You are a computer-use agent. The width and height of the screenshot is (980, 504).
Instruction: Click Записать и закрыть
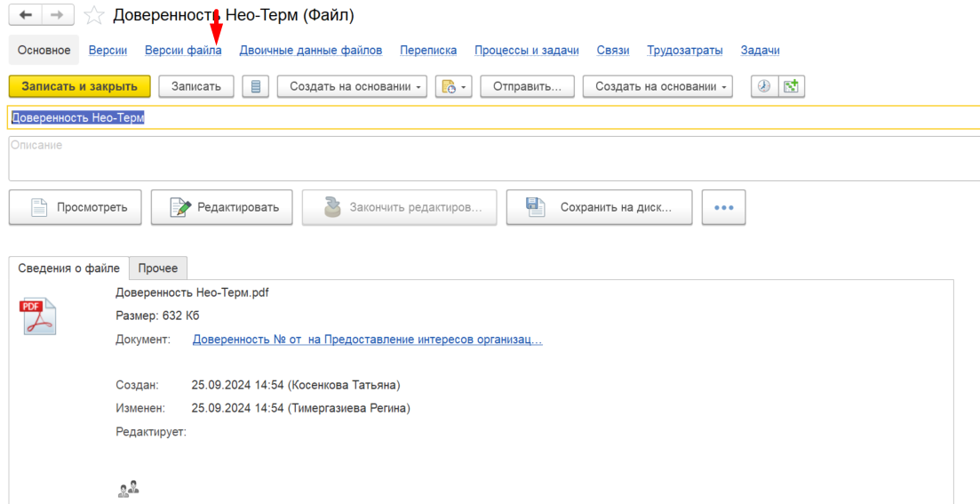(79, 86)
